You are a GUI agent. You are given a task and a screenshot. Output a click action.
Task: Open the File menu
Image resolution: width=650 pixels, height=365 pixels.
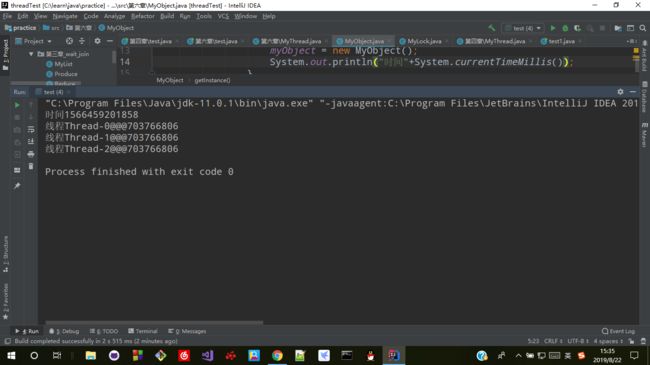click(x=7, y=16)
